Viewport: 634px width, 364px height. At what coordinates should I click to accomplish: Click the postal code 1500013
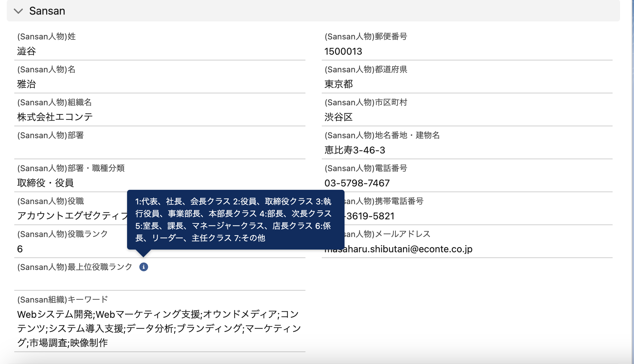[x=343, y=51]
